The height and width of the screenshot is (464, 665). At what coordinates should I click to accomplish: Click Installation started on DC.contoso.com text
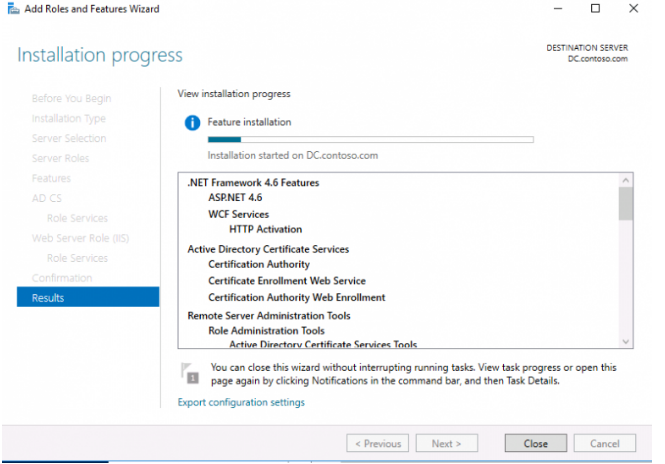[x=293, y=156]
